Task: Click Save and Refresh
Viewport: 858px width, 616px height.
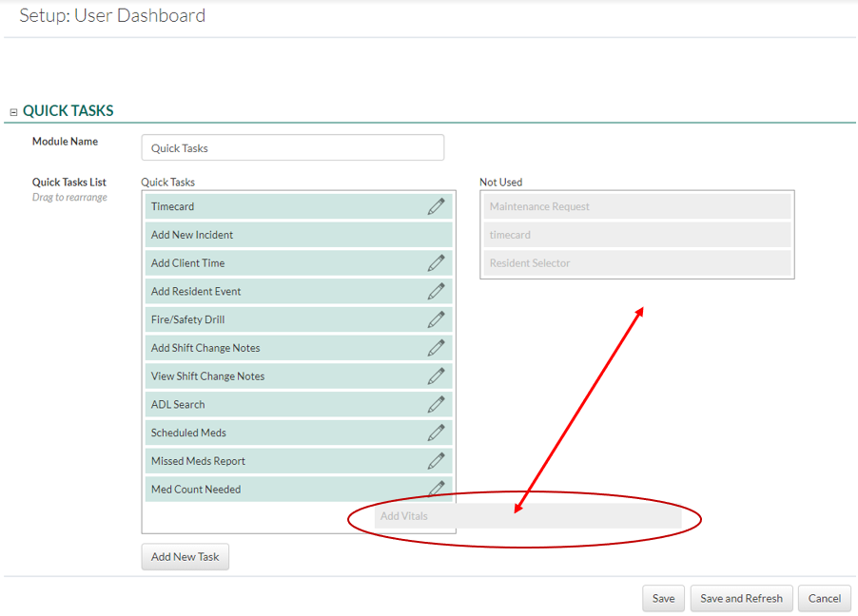Action: (x=741, y=598)
